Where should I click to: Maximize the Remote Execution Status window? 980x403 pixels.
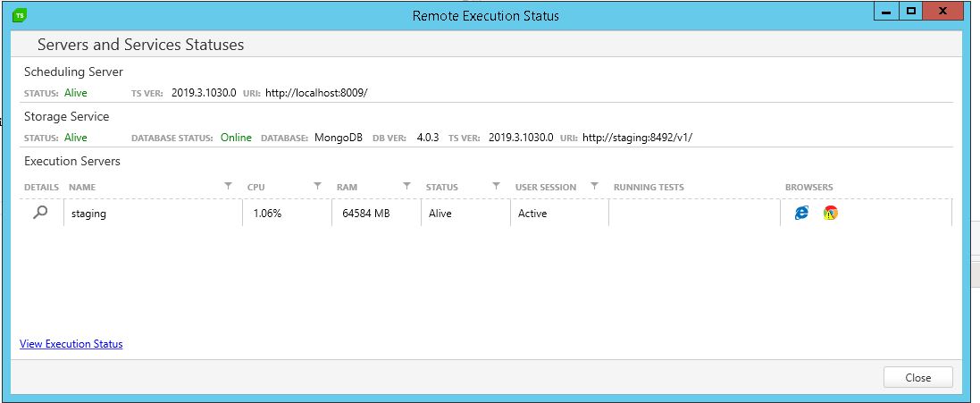[x=911, y=13]
